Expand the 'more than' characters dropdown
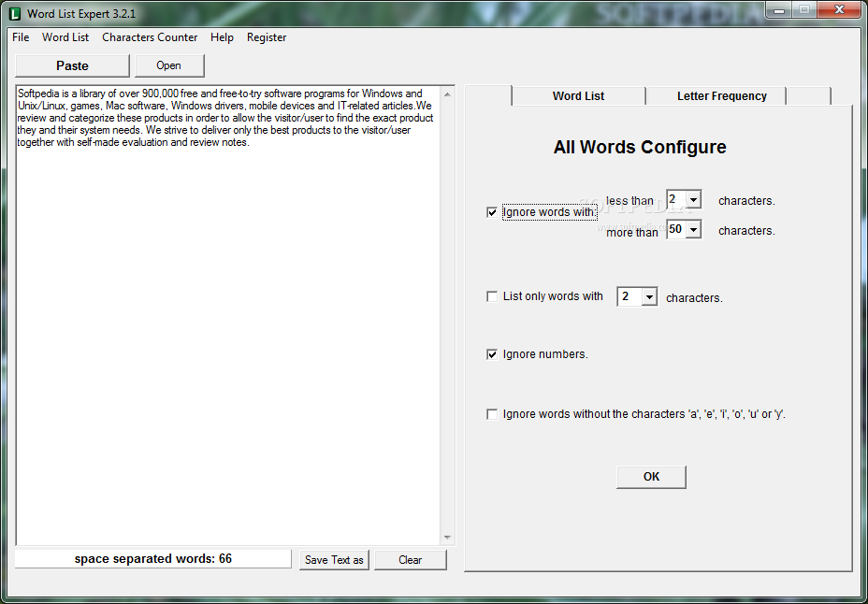868x604 pixels. tap(694, 229)
